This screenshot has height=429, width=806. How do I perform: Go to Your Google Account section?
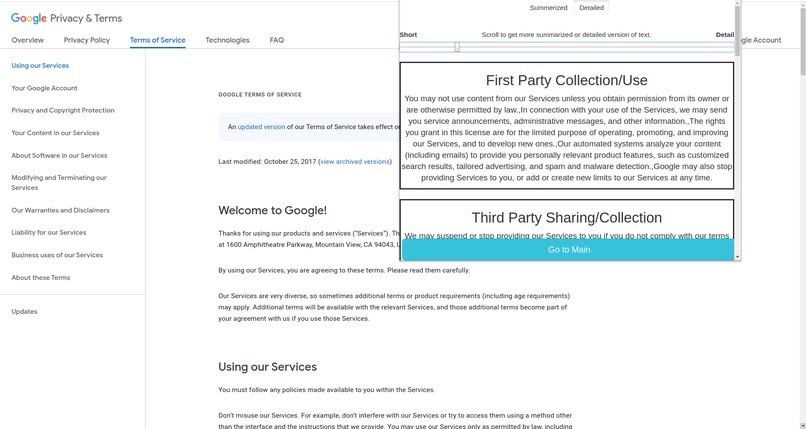(44, 88)
